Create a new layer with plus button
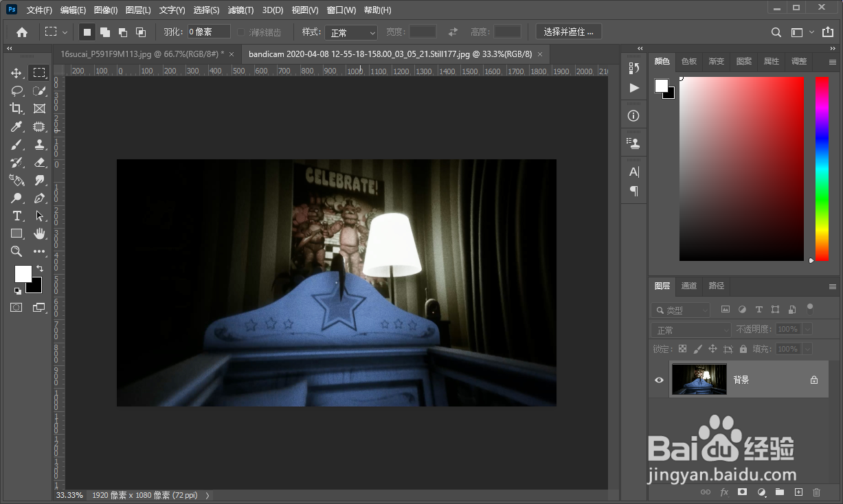 798,492
